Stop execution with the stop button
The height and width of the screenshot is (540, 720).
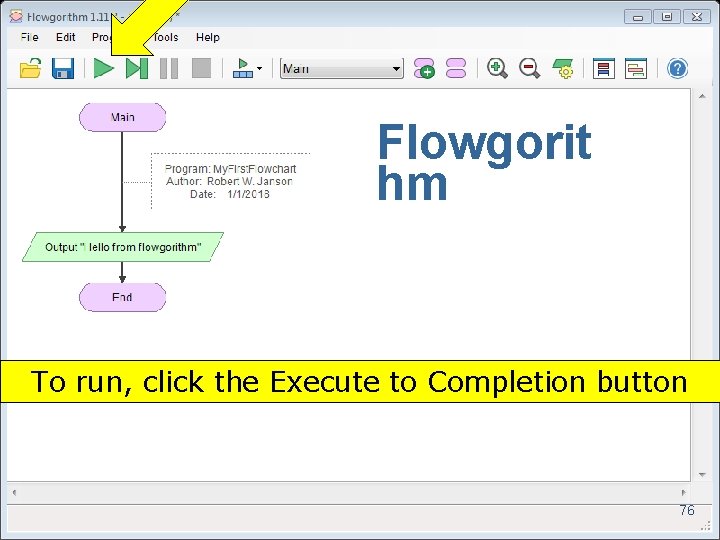click(x=201, y=68)
